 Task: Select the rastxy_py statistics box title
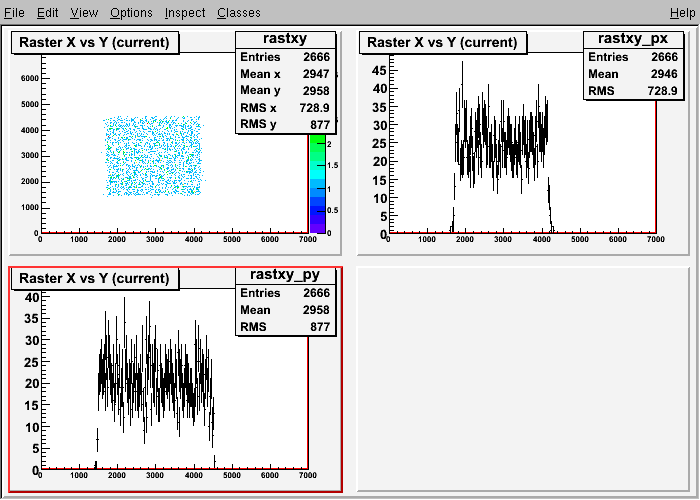click(285, 275)
